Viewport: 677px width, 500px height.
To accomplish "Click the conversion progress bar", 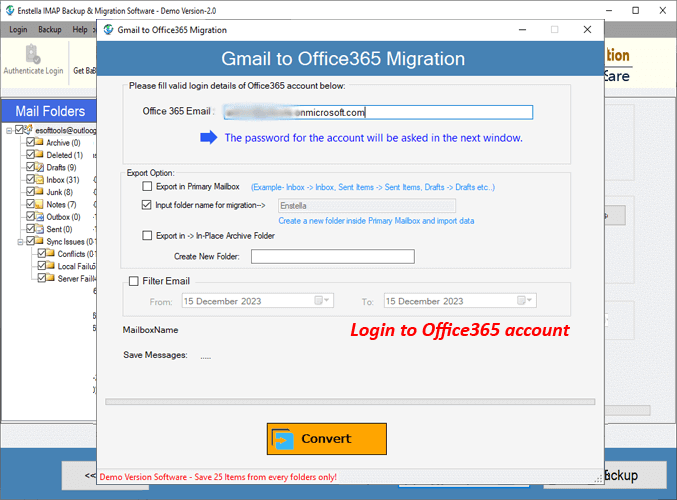I will point(350,402).
